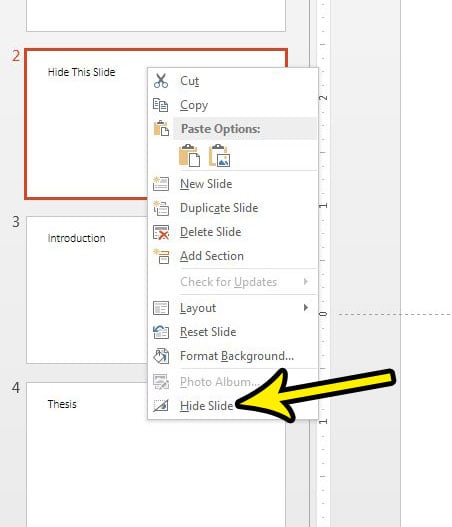The width and height of the screenshot is (452, 527).
Task: Select New Slide menu entry
Action: pyautogui.click(x=233, y=184)
